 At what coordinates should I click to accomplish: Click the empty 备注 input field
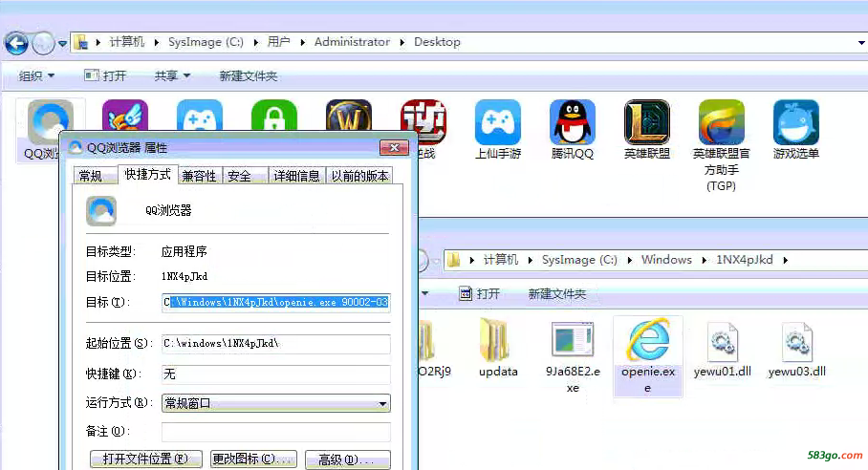tap(275, 432)
